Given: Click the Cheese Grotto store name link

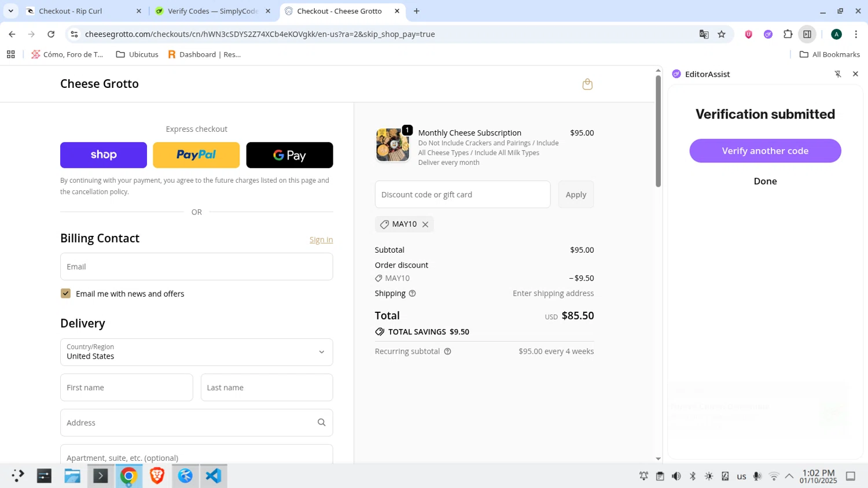Looking at the screenshot, I should tap(100, 84).
